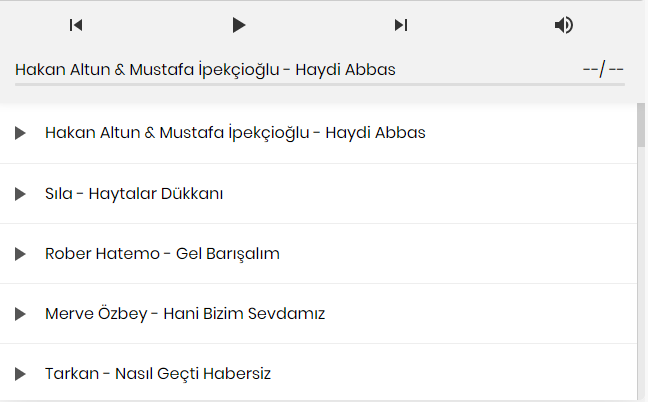This screenshot has height=402, width=648.
Task: Skip to the next track
Action: click(x=400, y=25)
